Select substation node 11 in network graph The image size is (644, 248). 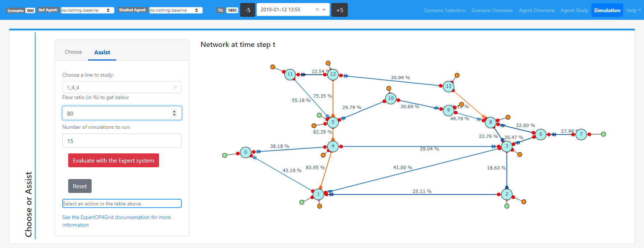pyautogui.click(x=290, y=74)
